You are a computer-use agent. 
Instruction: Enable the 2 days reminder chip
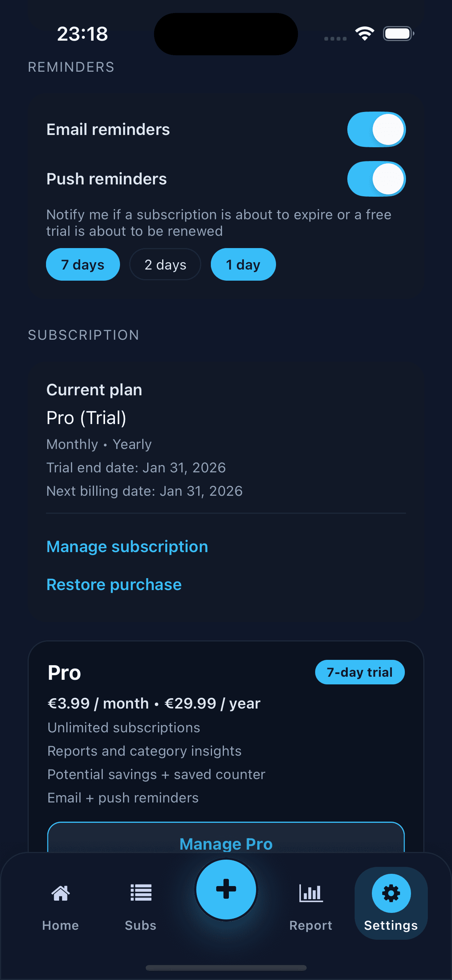(x=165, y=265)
